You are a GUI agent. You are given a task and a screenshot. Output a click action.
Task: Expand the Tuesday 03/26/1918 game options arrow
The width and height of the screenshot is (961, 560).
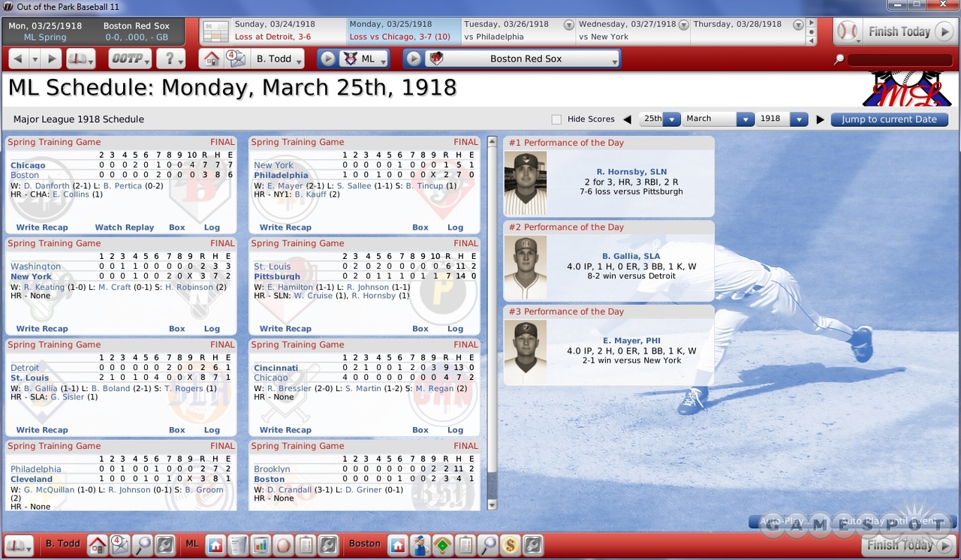tap(568, 25)
